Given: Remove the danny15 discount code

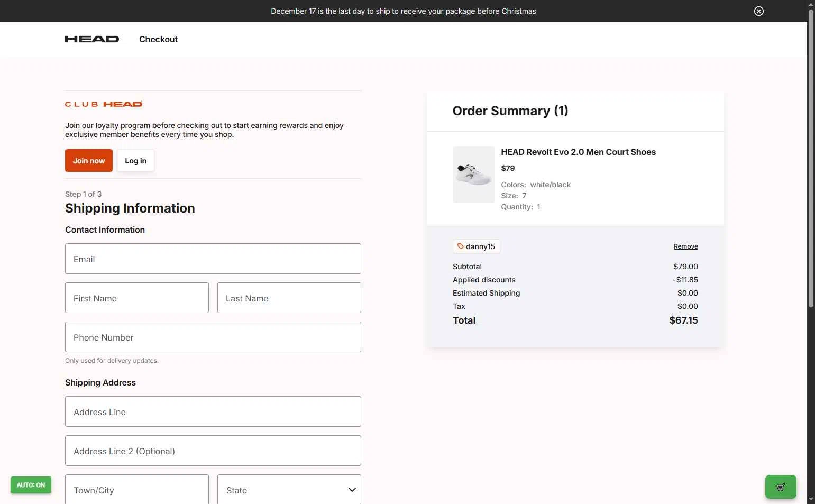Looking at the screenshot, I should tap(686, 246).
